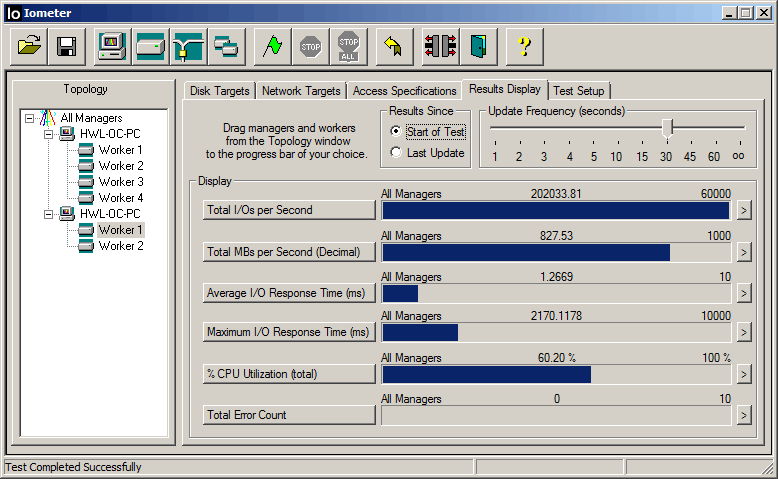Click the Total MBs per Second (Decimal) button

pos(289,252)
